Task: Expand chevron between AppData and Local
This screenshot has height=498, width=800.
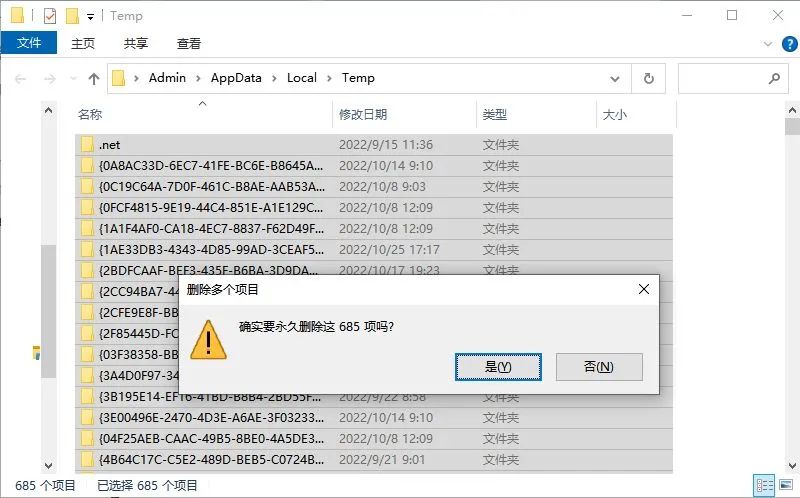Action: (274, 79)
